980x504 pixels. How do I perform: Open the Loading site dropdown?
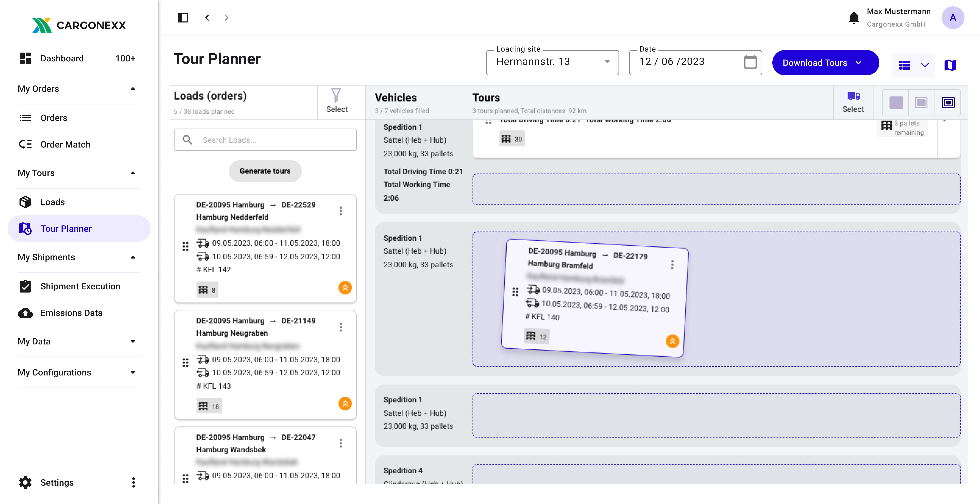pos(552,62)
